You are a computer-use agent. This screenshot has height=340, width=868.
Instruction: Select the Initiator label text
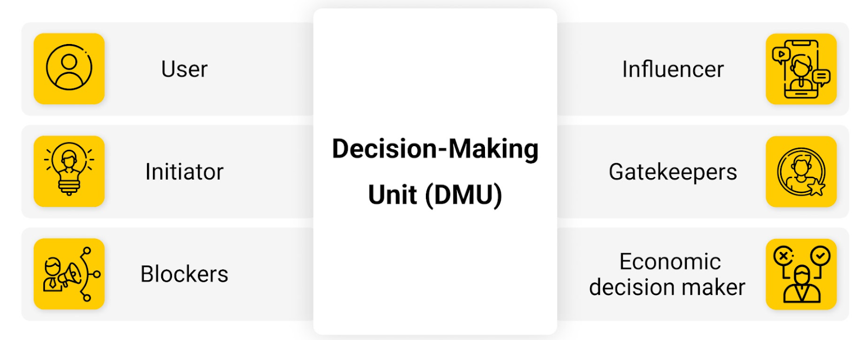[x=184, y=172]
